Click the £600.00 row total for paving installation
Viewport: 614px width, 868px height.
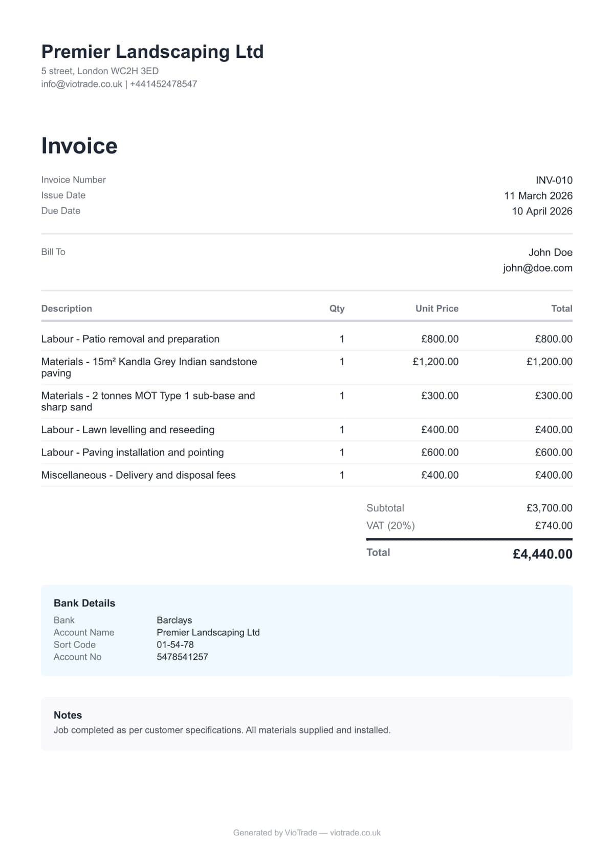[x=554, y=452]
